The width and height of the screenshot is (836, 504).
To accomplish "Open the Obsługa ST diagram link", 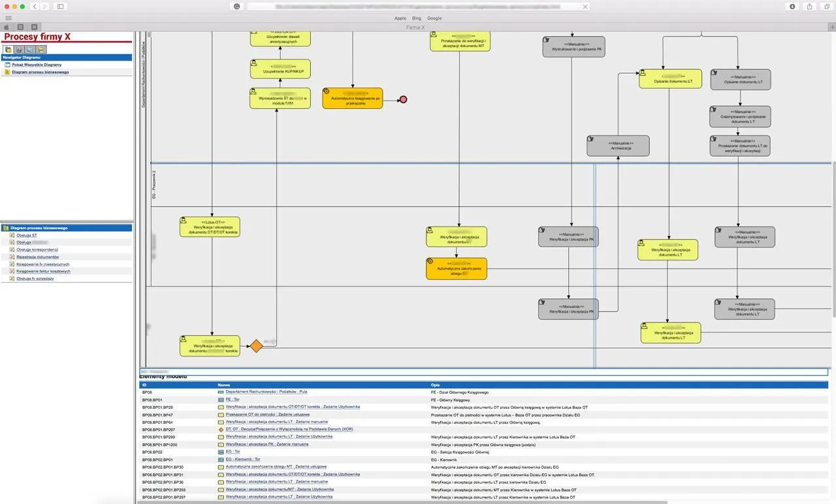I will 27,235.
